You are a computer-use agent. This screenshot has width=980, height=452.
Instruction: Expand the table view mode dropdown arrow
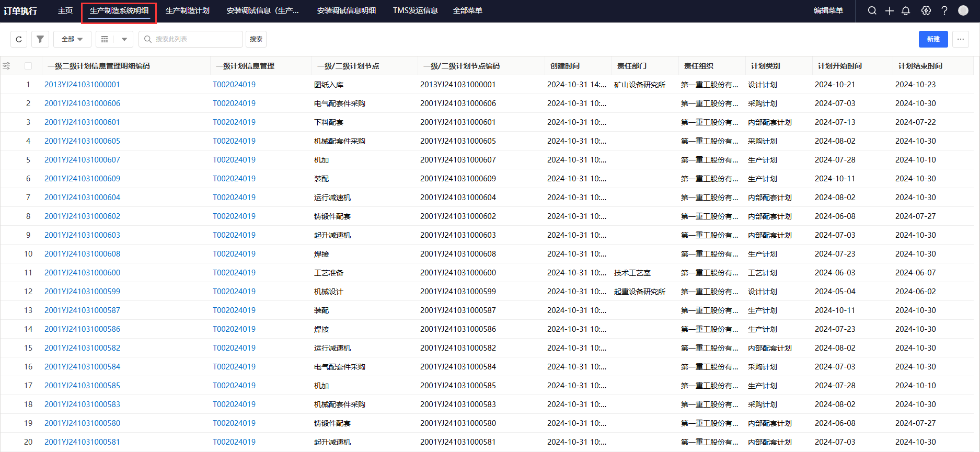coord(124,39)
